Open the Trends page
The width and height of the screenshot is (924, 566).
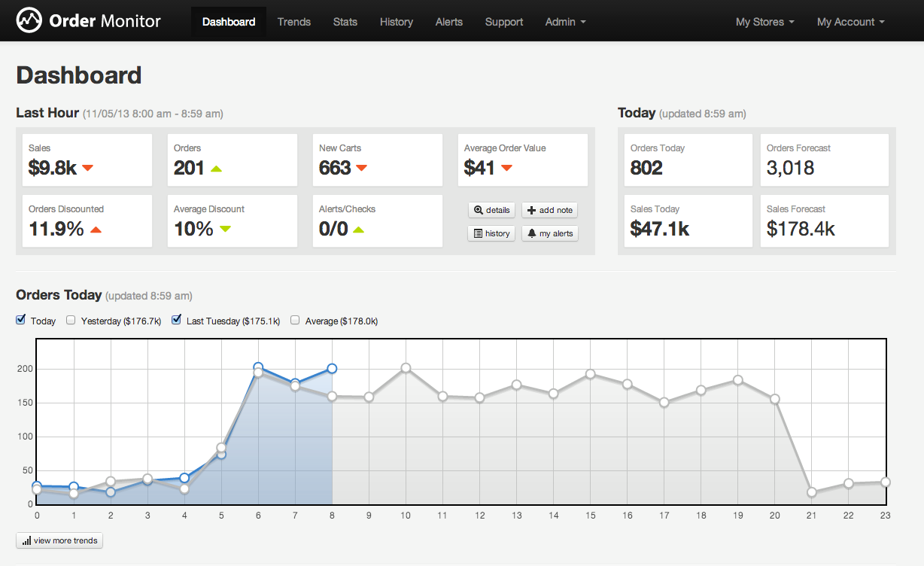coord(294,22)
